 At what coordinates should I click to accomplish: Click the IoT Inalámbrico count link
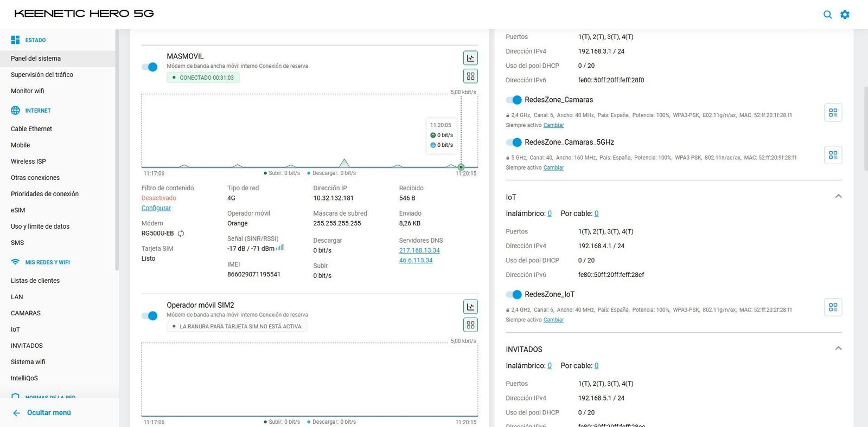coord(550,214)
